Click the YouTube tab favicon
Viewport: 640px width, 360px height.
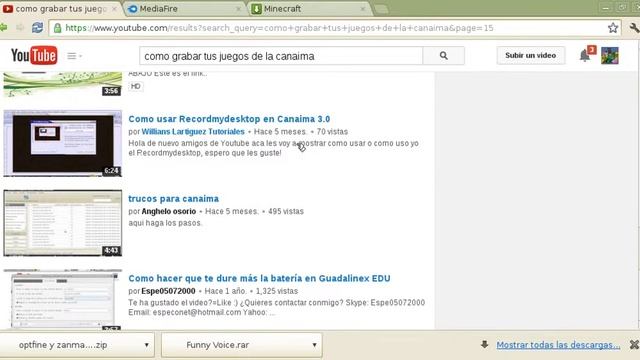pos(8,9)
